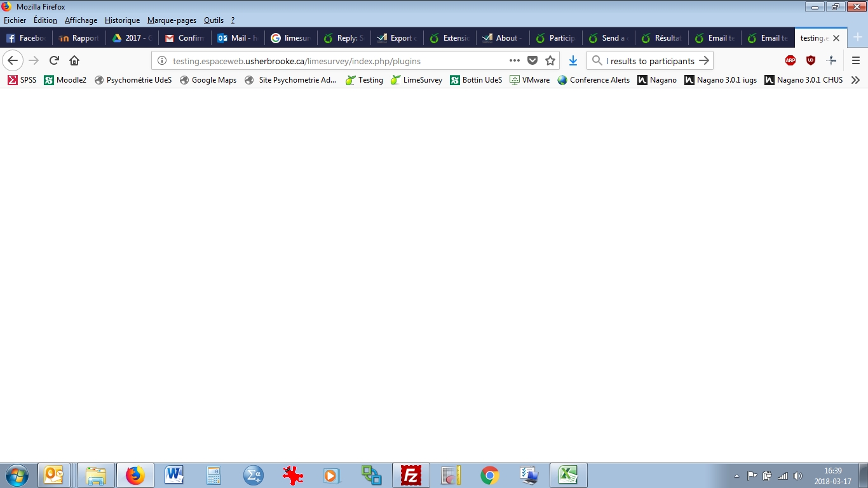868x488 pixels.
Task: Click the forward navigation arrow
Action: [34, 60]
